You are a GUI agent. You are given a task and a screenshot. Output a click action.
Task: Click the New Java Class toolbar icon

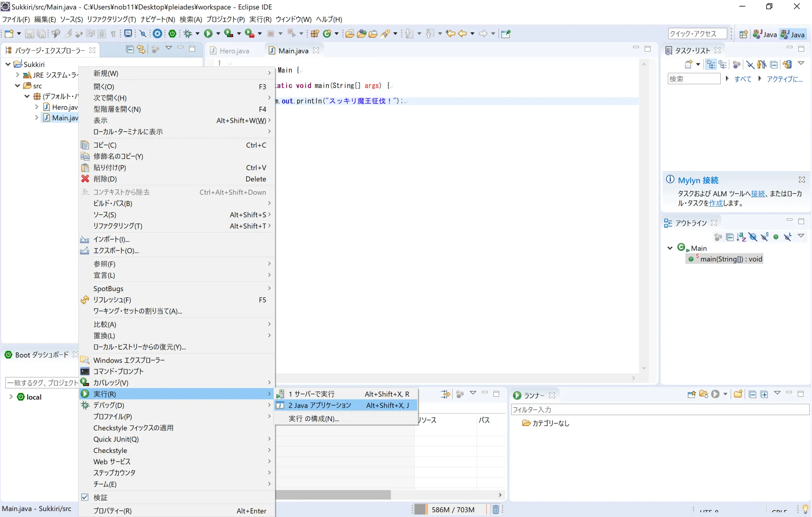[x=327, y=34]
